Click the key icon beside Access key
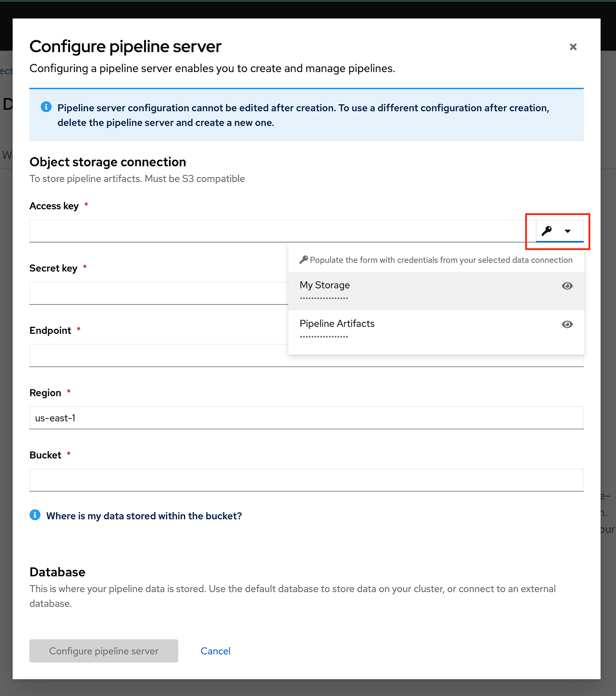 (x=546, y=231)
